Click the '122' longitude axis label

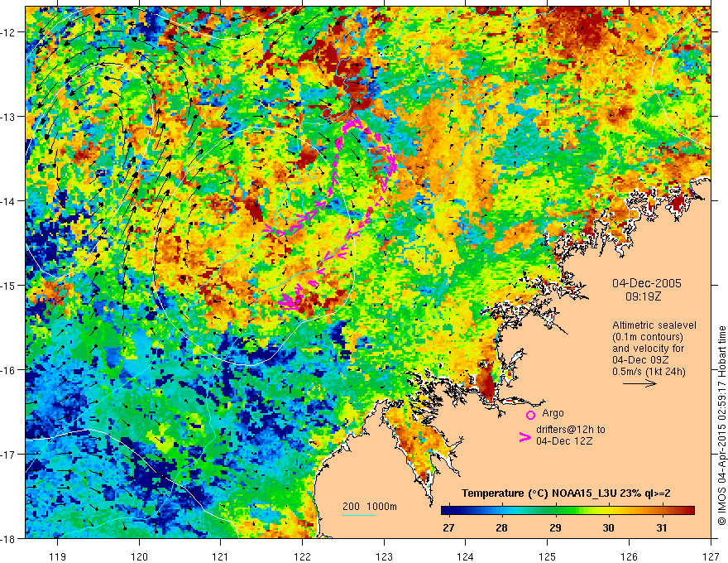coord(302,556)
